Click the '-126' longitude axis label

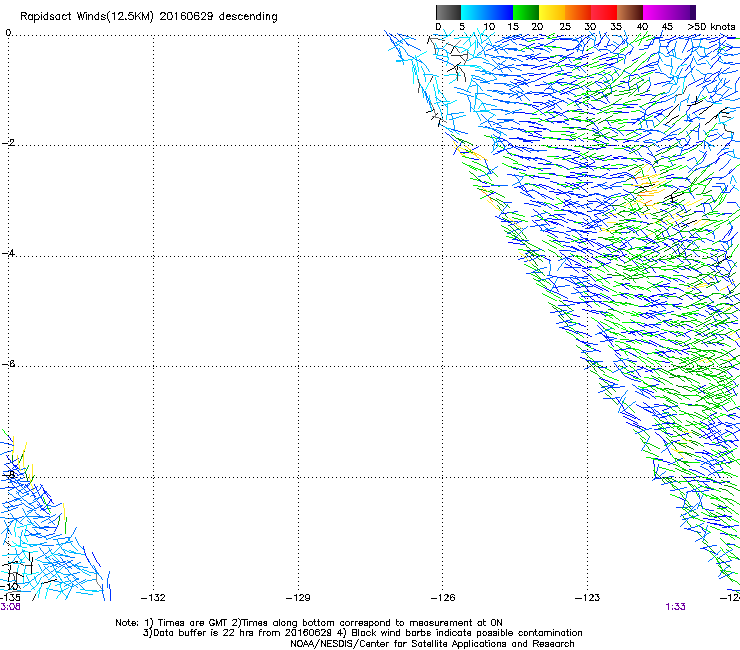(x=443, y=598)
